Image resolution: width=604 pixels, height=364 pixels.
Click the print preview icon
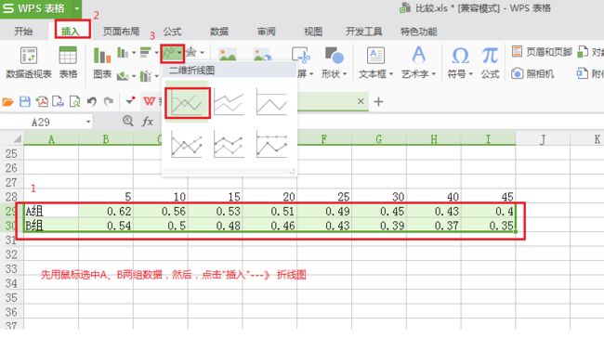[74, 101]
